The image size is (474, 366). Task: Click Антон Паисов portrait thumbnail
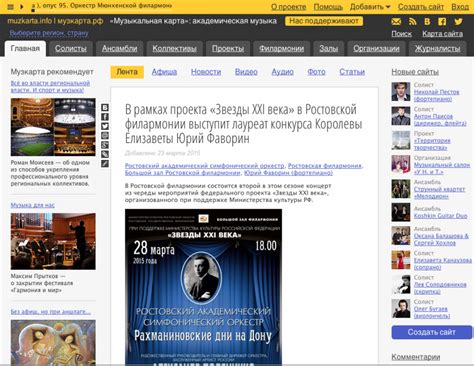point(401,116)
